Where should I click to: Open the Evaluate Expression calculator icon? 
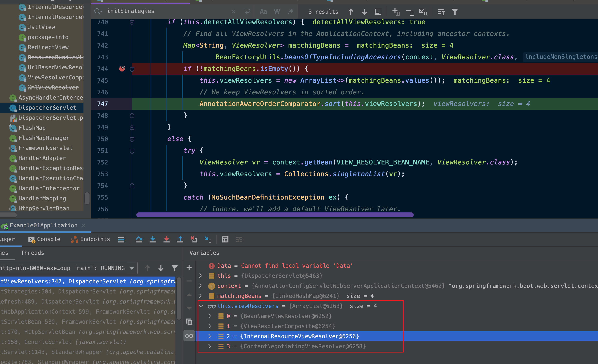225,239
